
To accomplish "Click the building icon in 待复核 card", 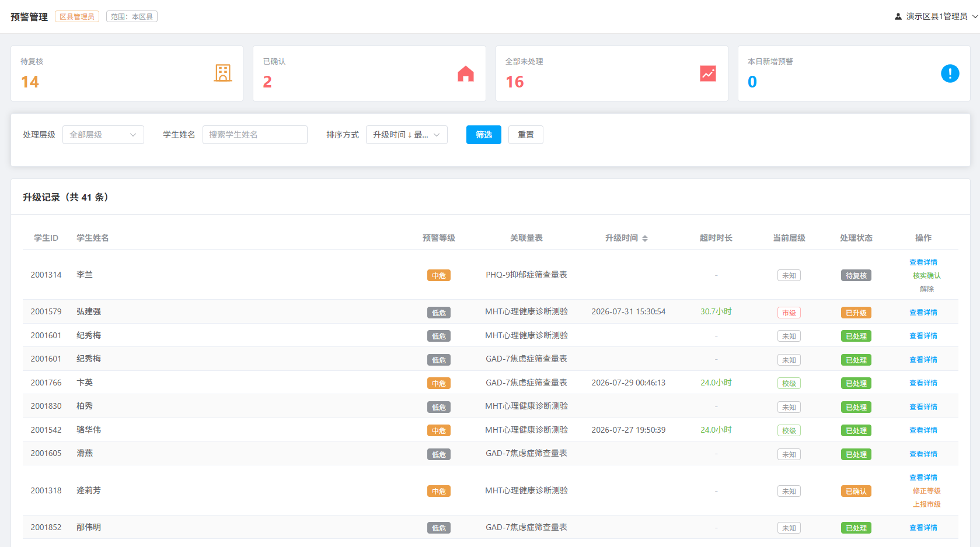I will click(223, 73).
